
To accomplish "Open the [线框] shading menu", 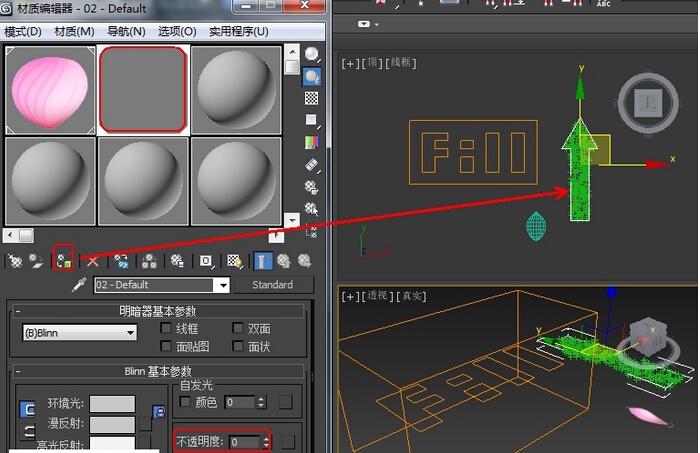I will (x=400, y=62).
